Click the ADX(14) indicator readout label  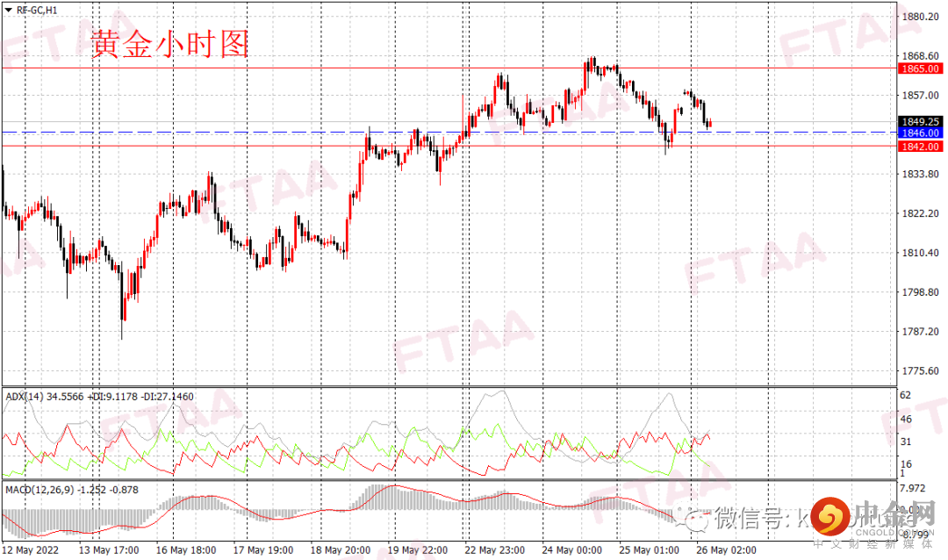(x=100, y=397)
